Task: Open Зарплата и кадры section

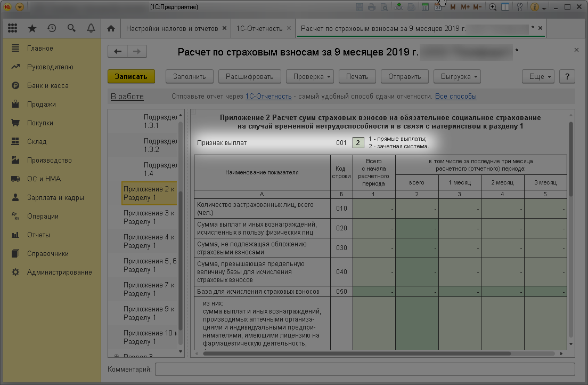Action: point(55,198)
